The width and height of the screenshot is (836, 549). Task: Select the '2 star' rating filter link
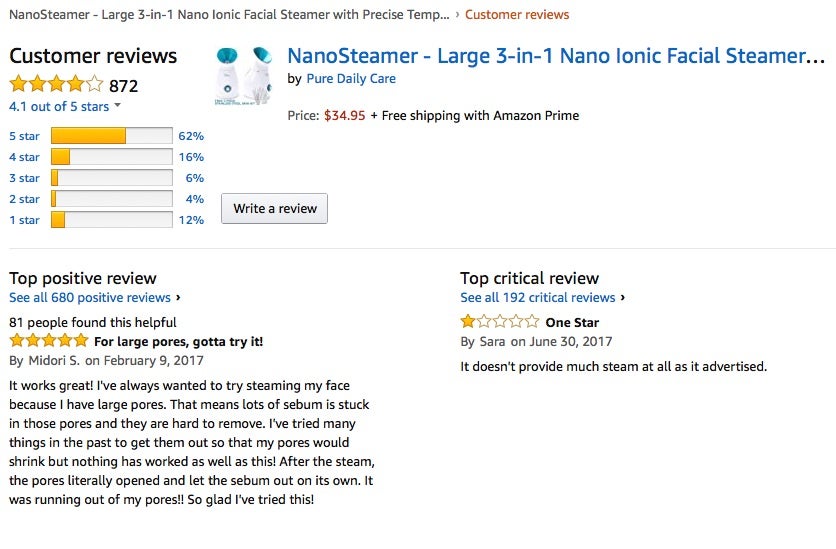click(25, 199)
